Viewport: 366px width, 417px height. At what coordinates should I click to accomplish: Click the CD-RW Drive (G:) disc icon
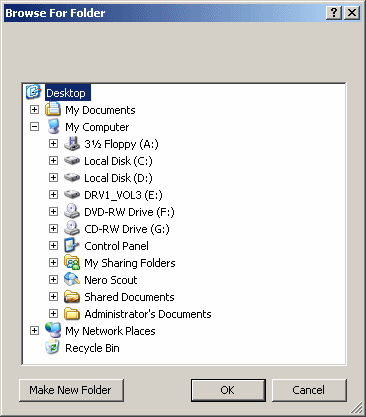[x=72, y=229]
